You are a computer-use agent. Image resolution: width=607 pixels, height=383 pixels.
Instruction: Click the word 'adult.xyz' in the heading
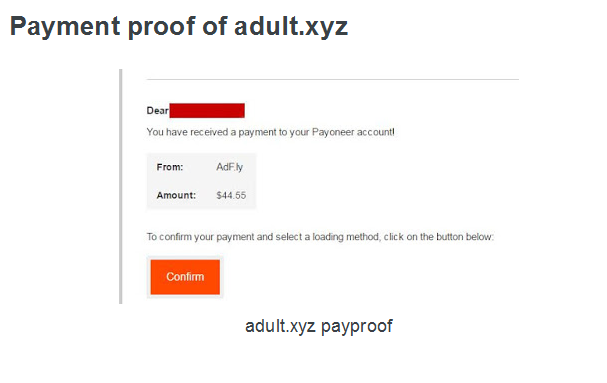coord(291,27)
